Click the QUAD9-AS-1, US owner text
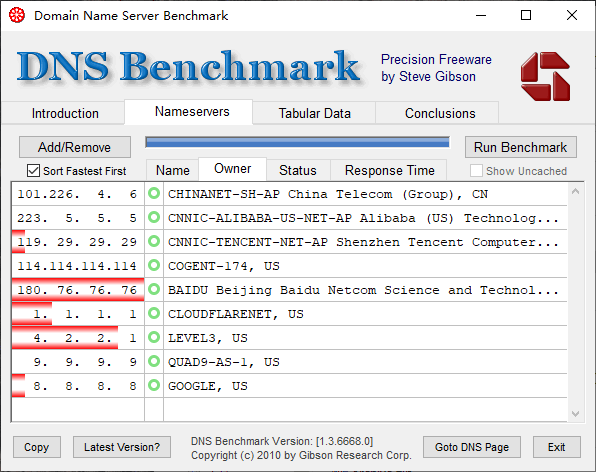The width and height of the screenshot is (596, 472). point(224,362)
